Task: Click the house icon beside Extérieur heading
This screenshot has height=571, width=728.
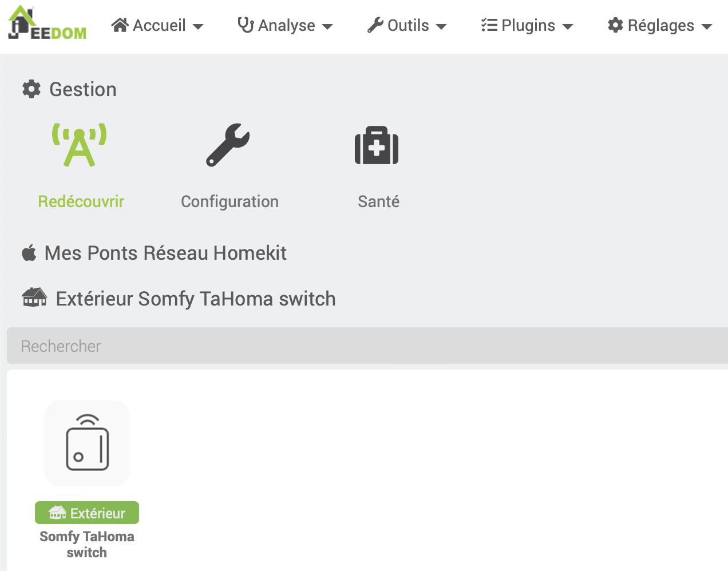Action: click(x=34, y=298)
